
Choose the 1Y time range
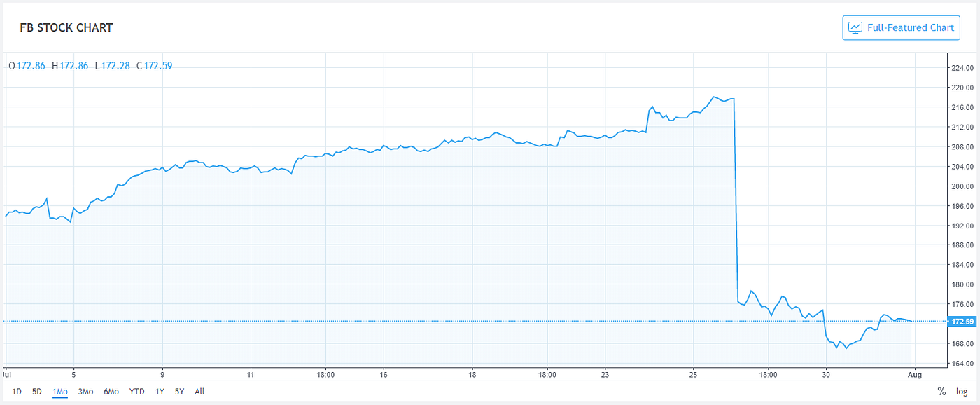(160, 392)
